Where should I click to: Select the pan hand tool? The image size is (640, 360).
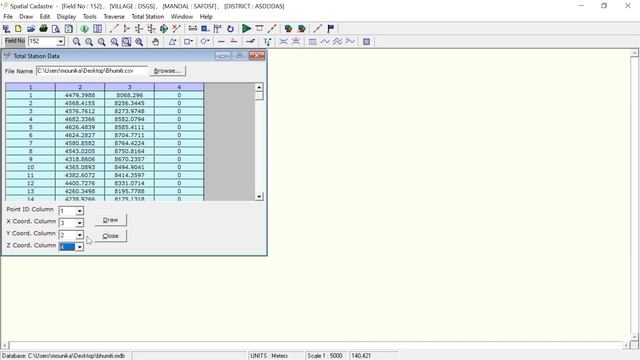pyautogui.click(x=156, y=42)
